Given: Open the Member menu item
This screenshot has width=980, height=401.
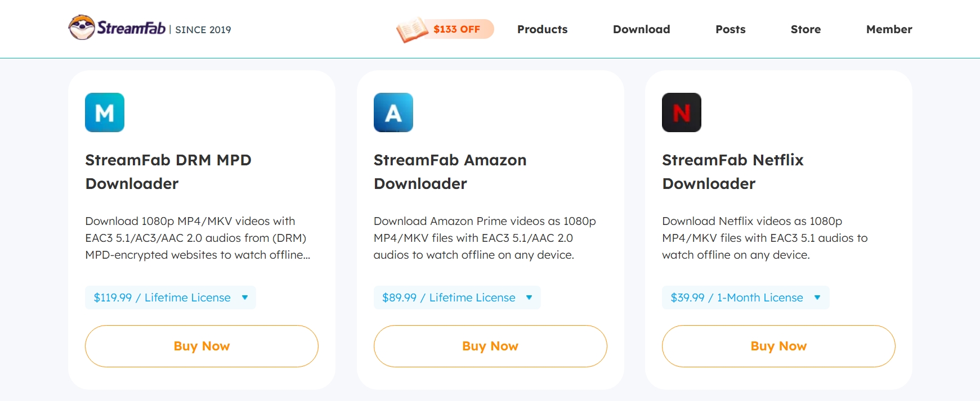Looking at the screenshot, I should [889, 29].
